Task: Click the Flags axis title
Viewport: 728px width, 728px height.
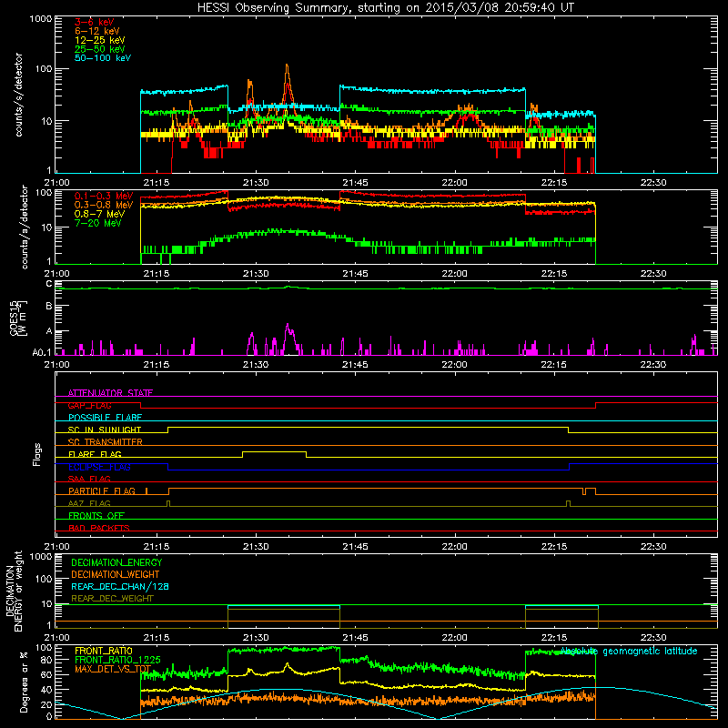Action: pos(37,454)
